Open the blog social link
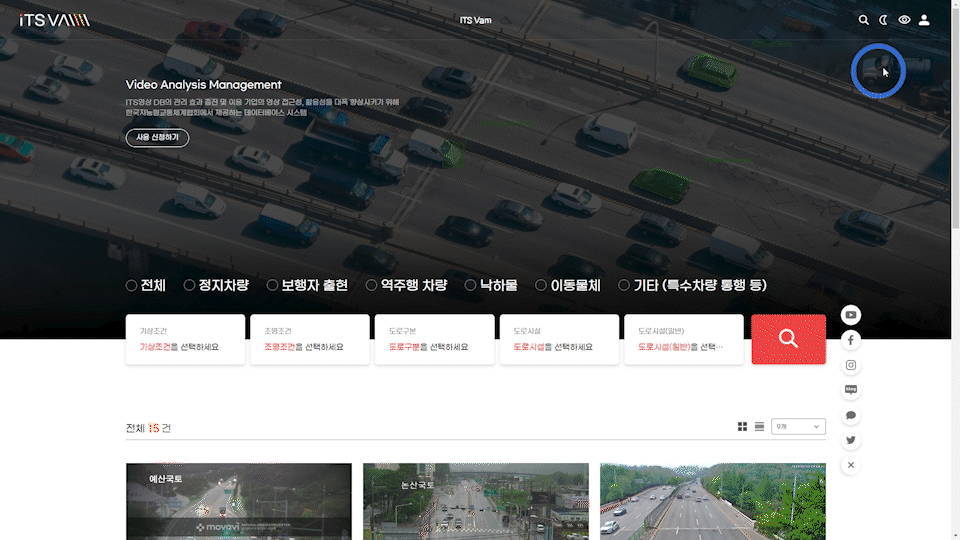 click(x=850, y=390)
